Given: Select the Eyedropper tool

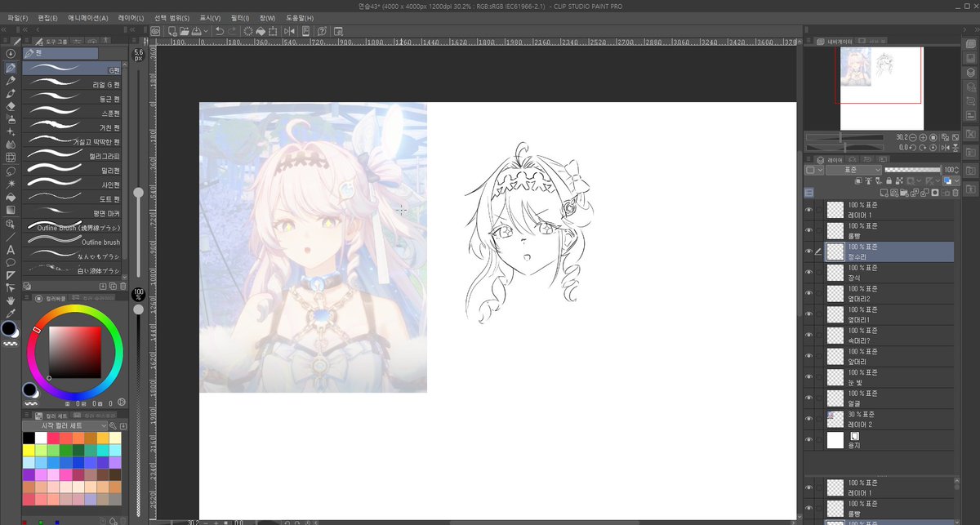Looking at the screenshot, I should (11, 314).
